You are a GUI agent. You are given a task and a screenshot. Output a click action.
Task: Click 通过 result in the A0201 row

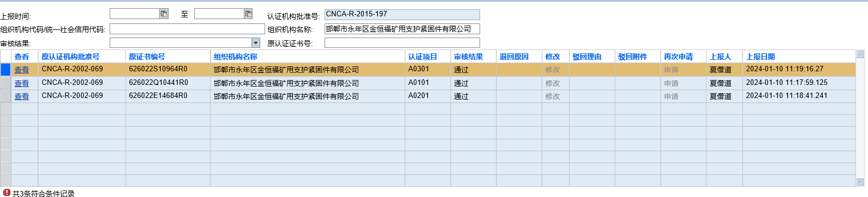(461, 96)
